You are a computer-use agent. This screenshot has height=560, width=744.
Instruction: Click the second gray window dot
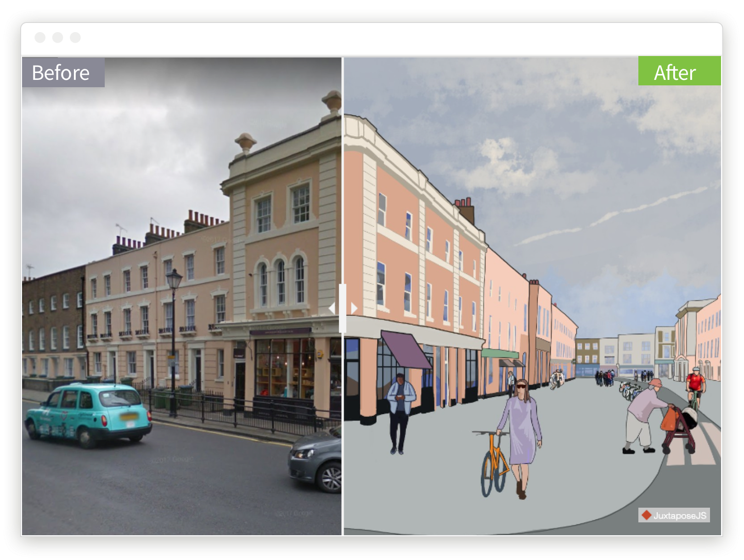coord(57,38)
